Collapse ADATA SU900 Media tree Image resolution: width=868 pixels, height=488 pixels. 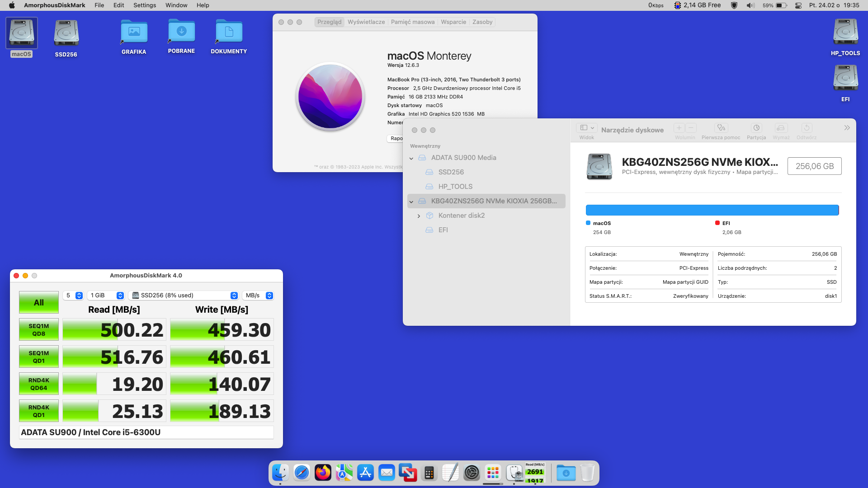(411, 158)
